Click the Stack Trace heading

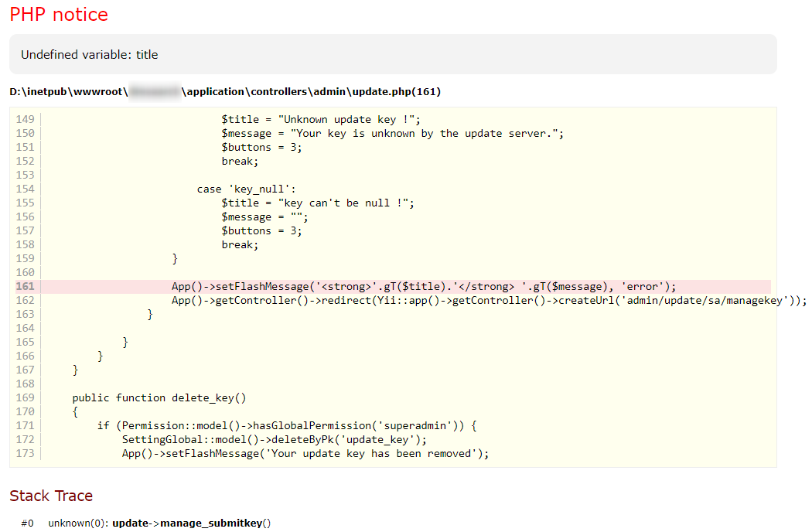point(51,496)
